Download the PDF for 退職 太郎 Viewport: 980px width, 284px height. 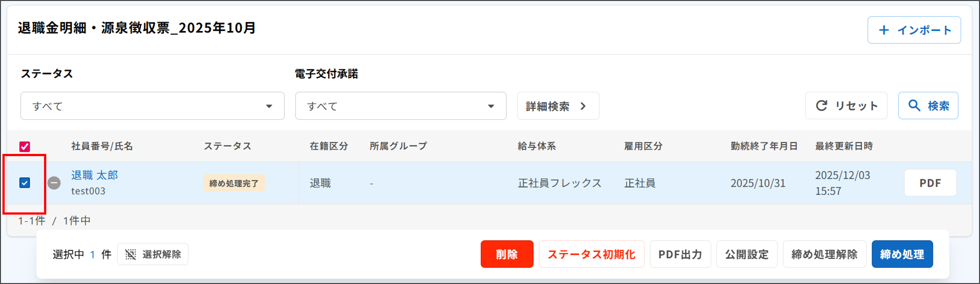pos(931,183)
